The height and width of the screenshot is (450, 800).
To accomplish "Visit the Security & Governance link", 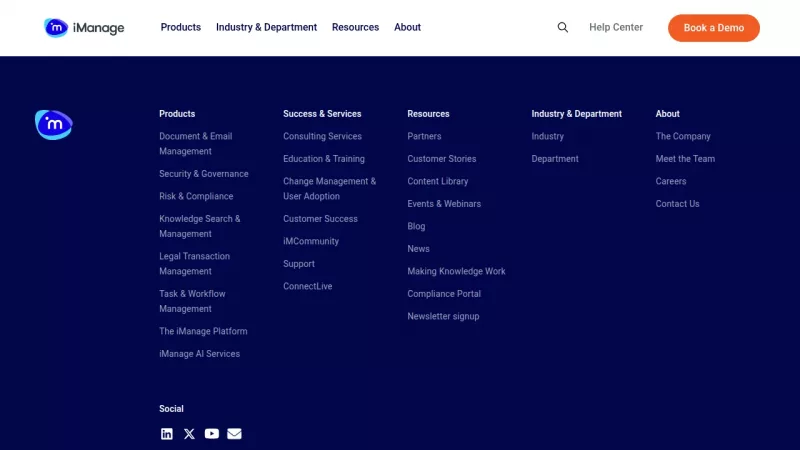I will pos(204,174).
